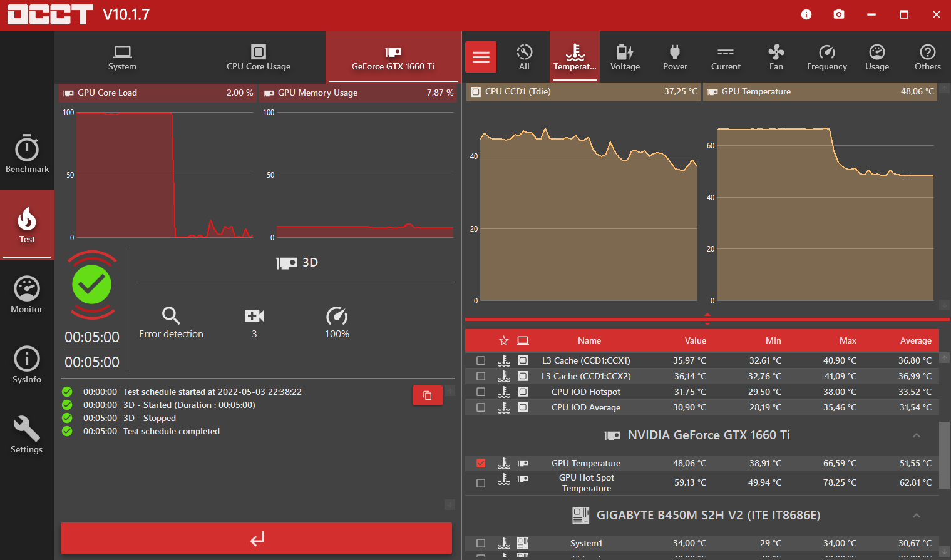Screen dimensions: 951x560
Task: Click the CPU CCD1 (Tdie) graph header
Action: (x=583, y=91)
